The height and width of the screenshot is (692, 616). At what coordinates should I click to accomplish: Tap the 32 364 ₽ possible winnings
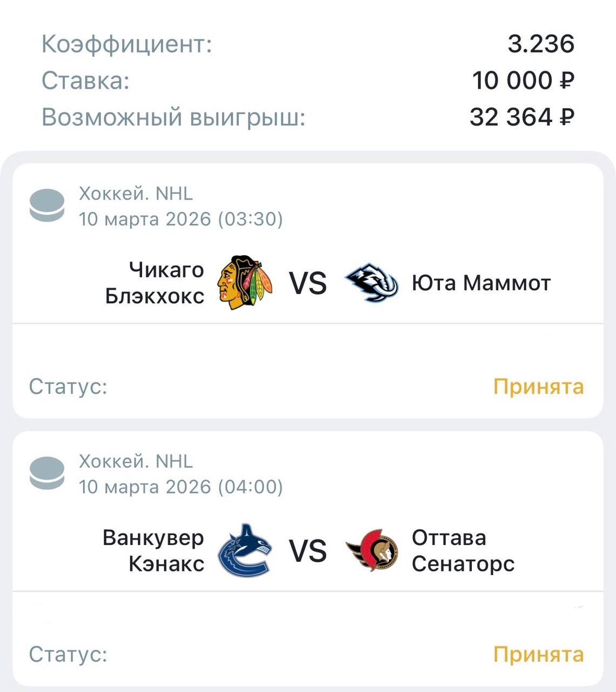tap(521, 117)
